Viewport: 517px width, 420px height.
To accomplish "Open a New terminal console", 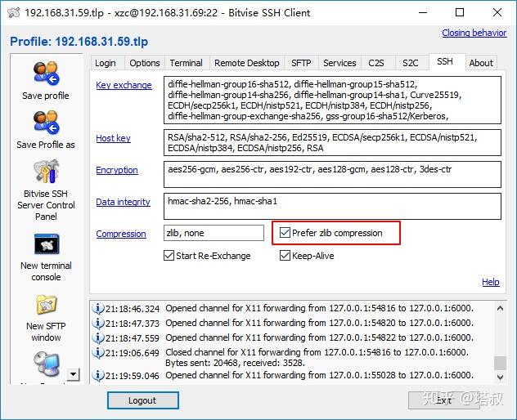I will (x=47, y=244).
